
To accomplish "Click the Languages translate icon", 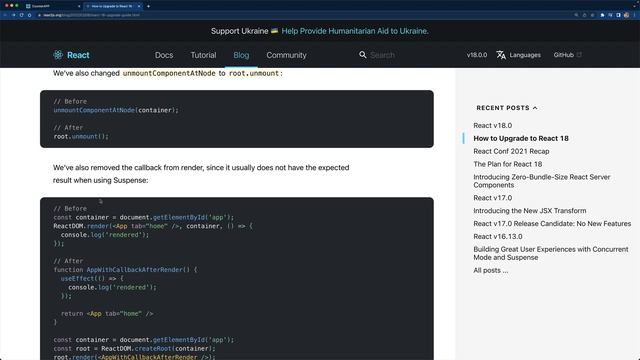I will [x=501, y=55].
